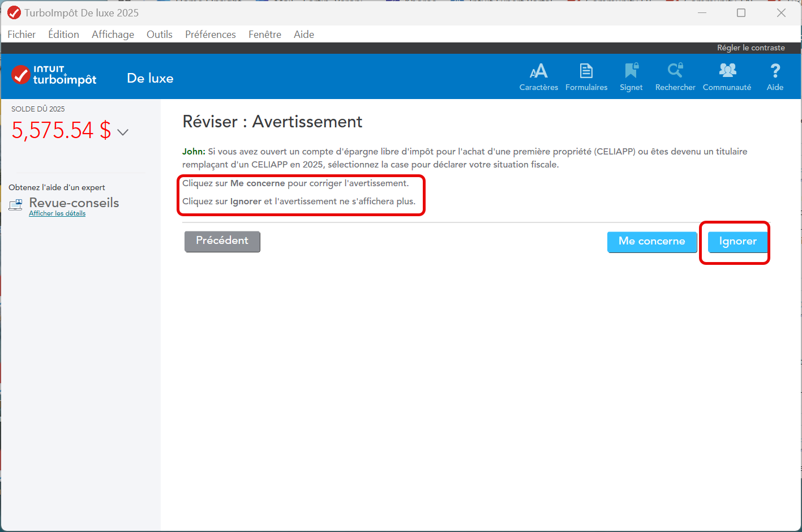Viewport: 802px width, 532px height.
Task: Expand the balance due chevron
Action: 123,132
